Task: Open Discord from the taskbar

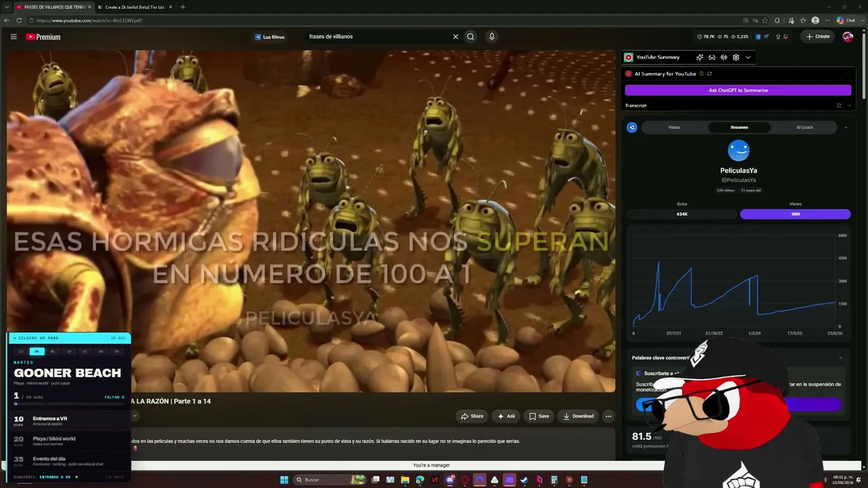Action: tap(450, 480)
